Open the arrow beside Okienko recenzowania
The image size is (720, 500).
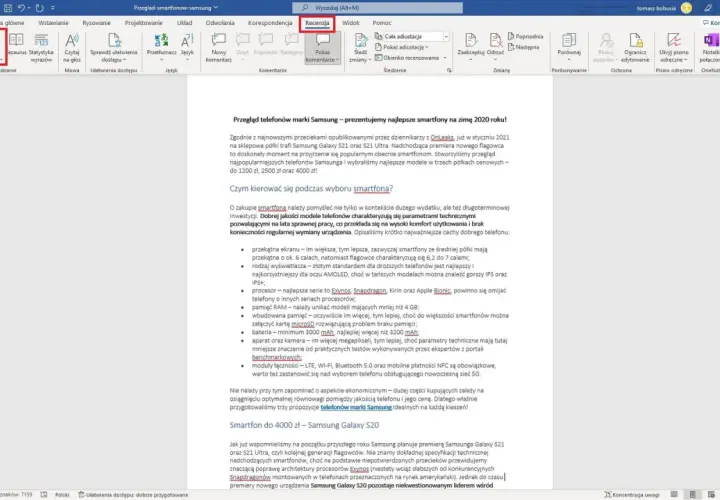click(444, 58)
